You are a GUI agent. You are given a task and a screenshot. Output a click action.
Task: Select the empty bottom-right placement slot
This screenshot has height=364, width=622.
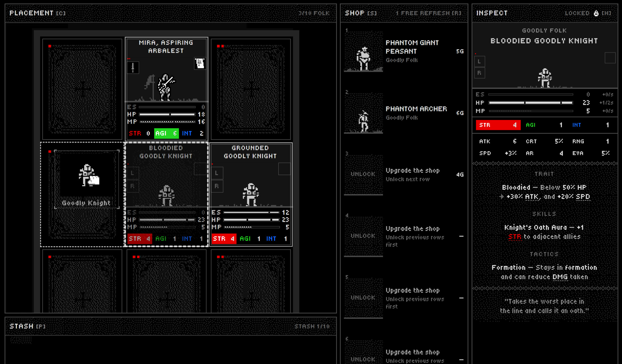pyautogui.click(x=251, y=281)
